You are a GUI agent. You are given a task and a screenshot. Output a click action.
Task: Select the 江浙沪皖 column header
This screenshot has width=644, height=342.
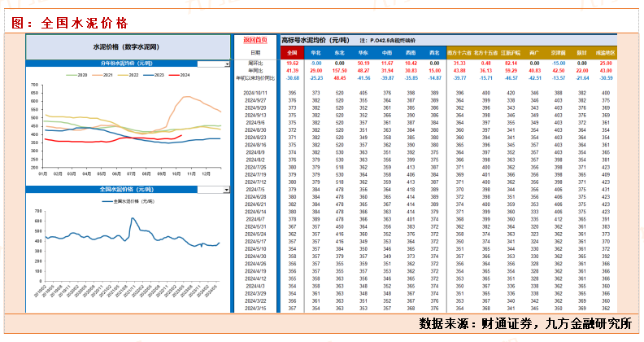[511, 53]
